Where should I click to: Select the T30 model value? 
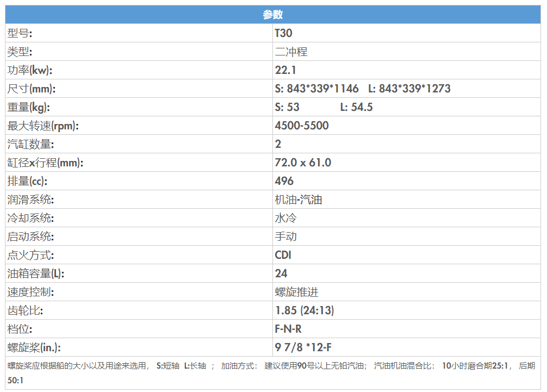pos(283,33)
